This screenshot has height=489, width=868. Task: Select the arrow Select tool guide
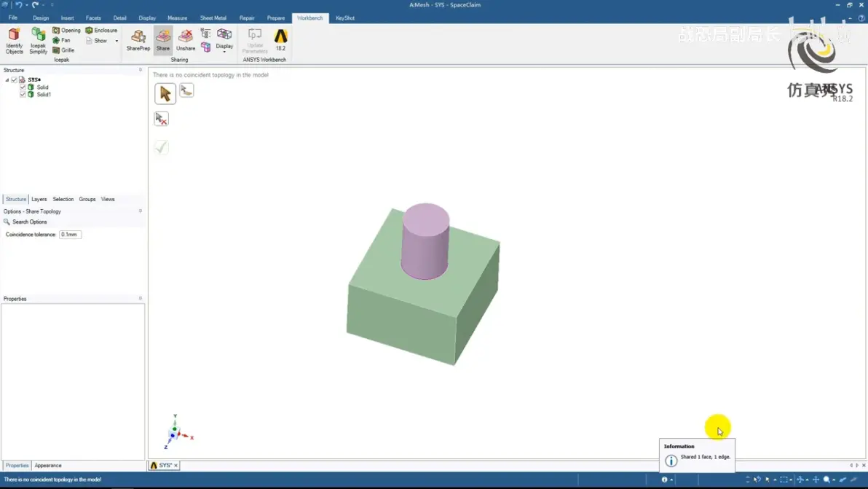[x=165, y=93]
